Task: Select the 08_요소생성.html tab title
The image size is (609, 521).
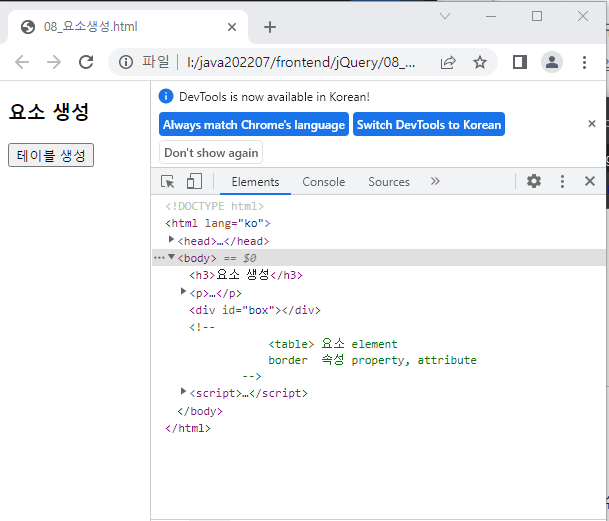Action: (x=90, y=26)
